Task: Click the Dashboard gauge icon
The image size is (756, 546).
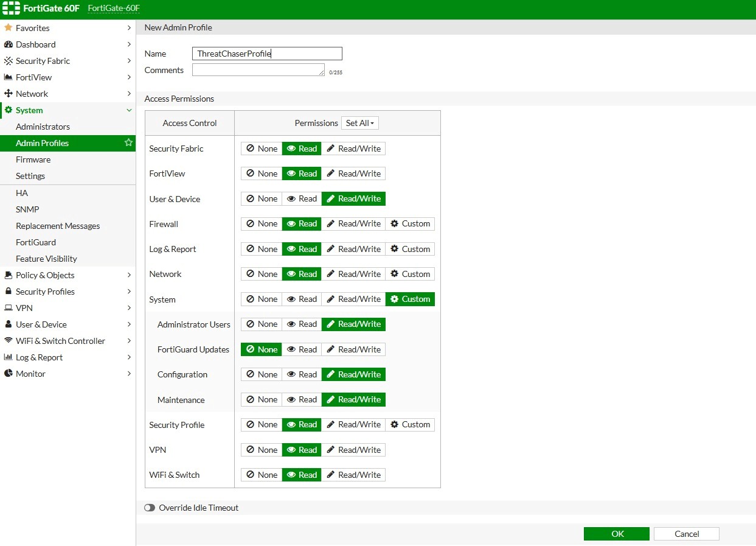Action: point(9,44)
